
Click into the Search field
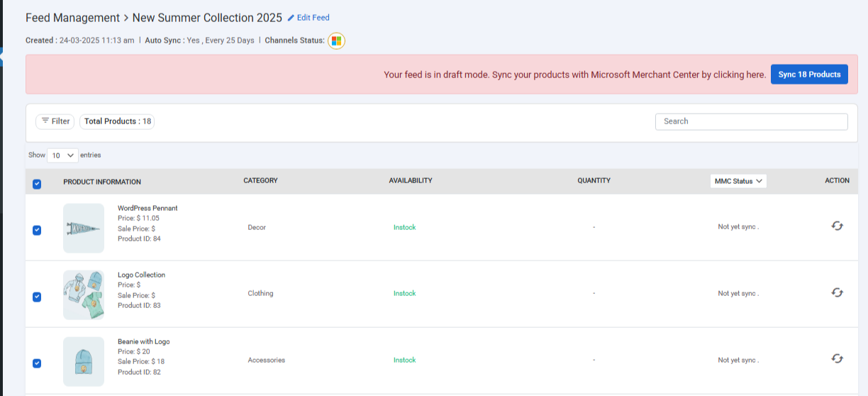[751, 121]
